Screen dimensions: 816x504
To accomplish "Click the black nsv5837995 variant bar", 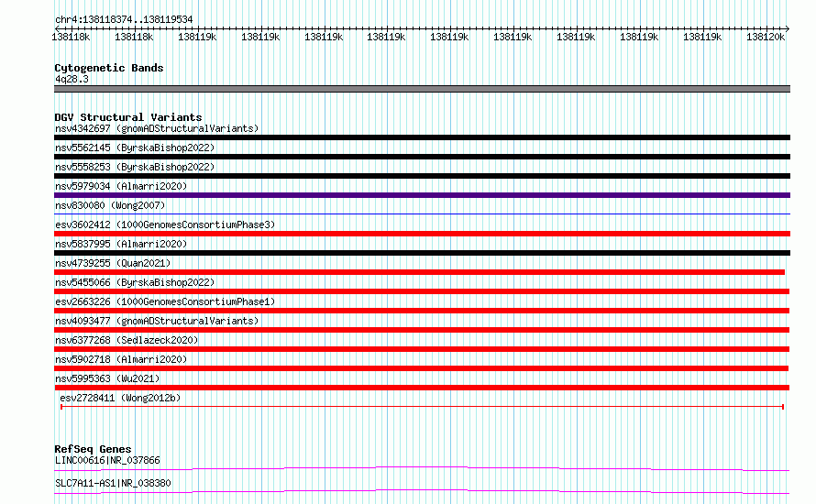I will click(422, 253).
